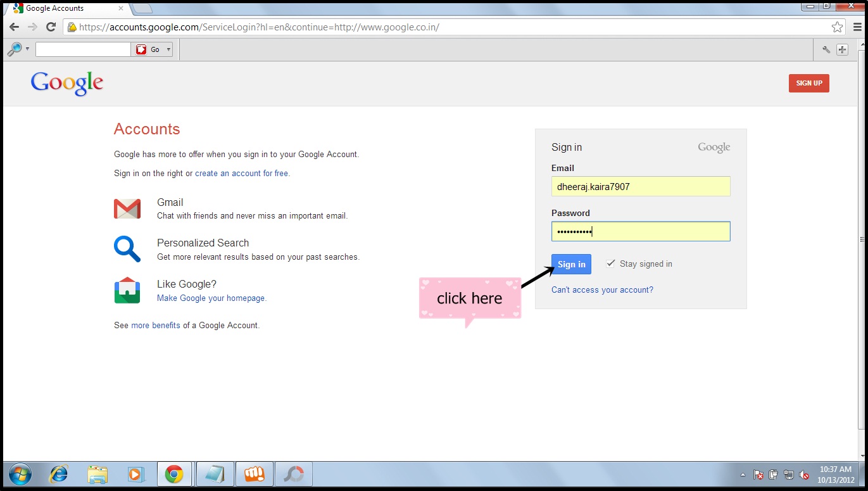
Task: Open the Action Center flag icon
Action: pyautogui.click(x=759, y=474)
